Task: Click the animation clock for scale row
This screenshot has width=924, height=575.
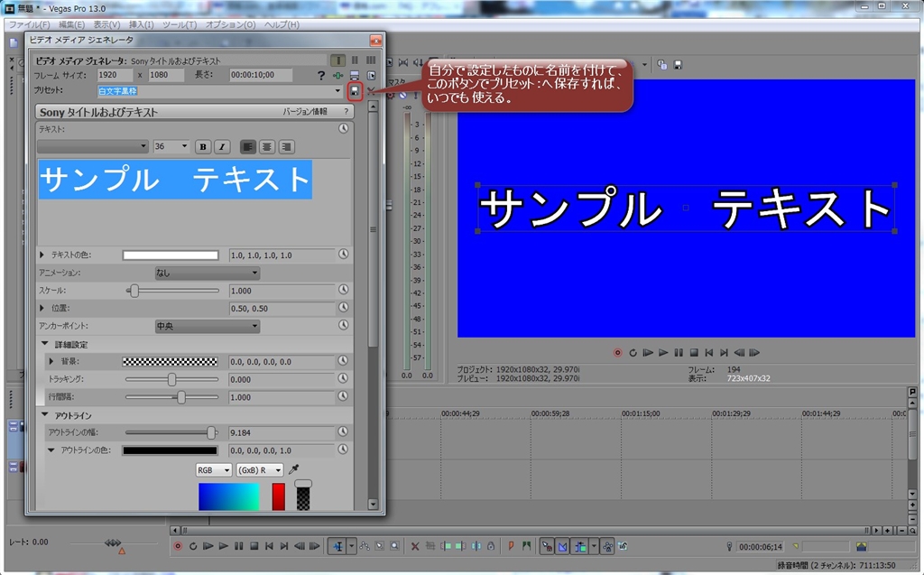Action: coord(344,290)
